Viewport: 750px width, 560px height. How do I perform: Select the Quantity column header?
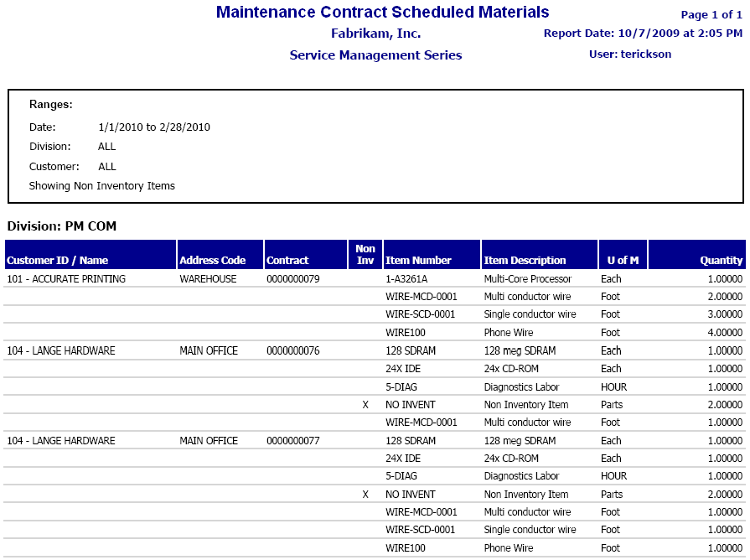pyautogui.click(x=722, y=261)
